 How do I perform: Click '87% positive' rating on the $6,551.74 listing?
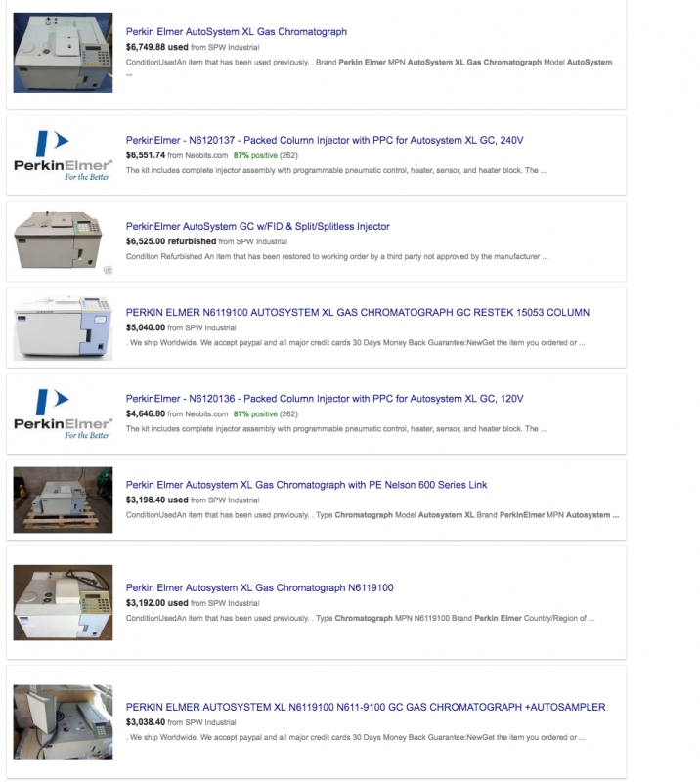255,155
